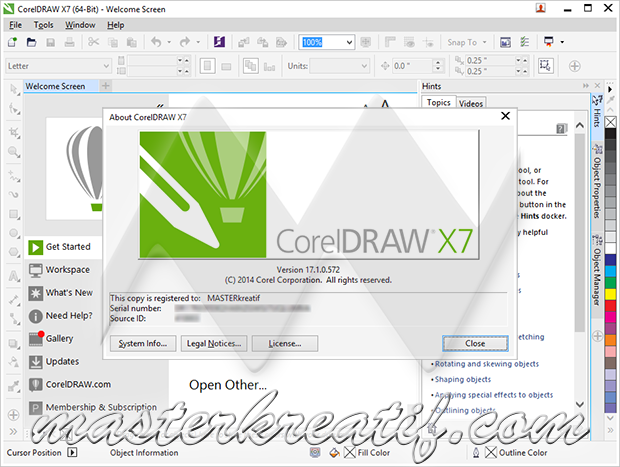Click the Cut scissors icon
This screenshot has height=467, width=620.
(94, 42)
